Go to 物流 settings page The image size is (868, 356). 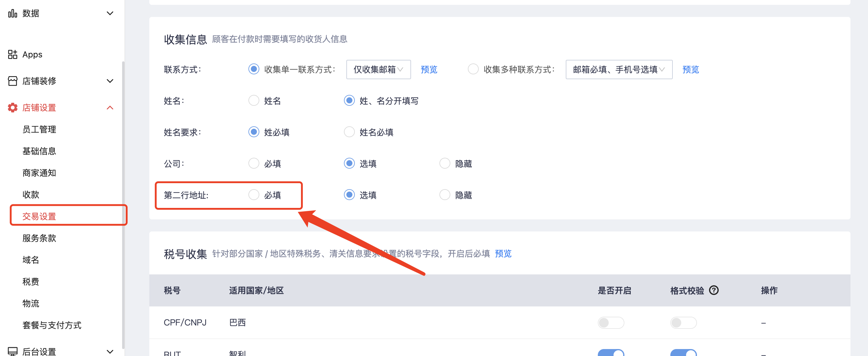[x=31, y=303]
